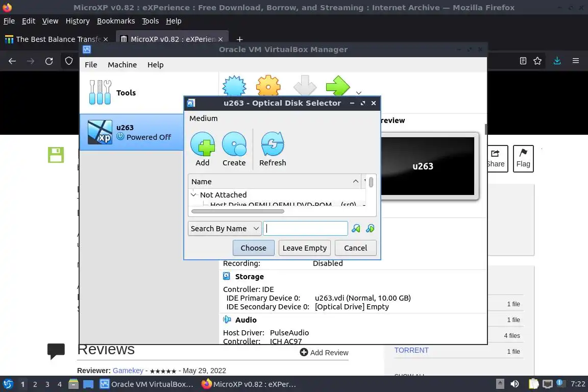Click the Share button on archive page
The height and width of the screenshot is (392, 588).
point(497,158)
